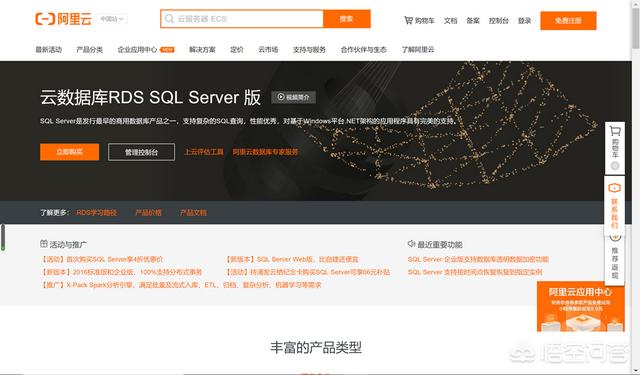The width and height of the screenshot is (640, 375).
Task: Open the X-Pack Spark分析引擎 promotion link
Action: coord(181,285)
